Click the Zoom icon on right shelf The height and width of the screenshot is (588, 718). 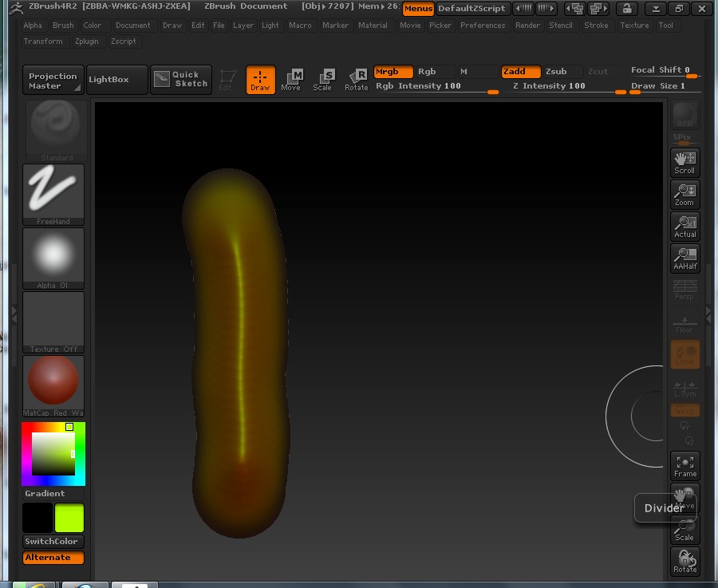point(684,194)
